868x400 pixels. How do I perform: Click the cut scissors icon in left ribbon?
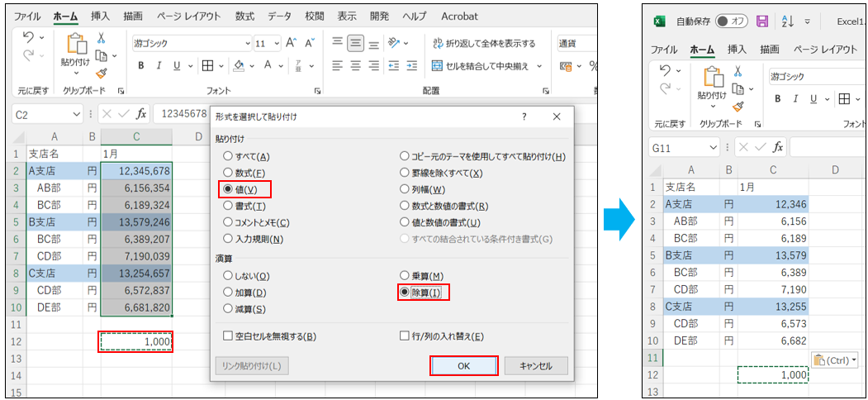(101, 38)
